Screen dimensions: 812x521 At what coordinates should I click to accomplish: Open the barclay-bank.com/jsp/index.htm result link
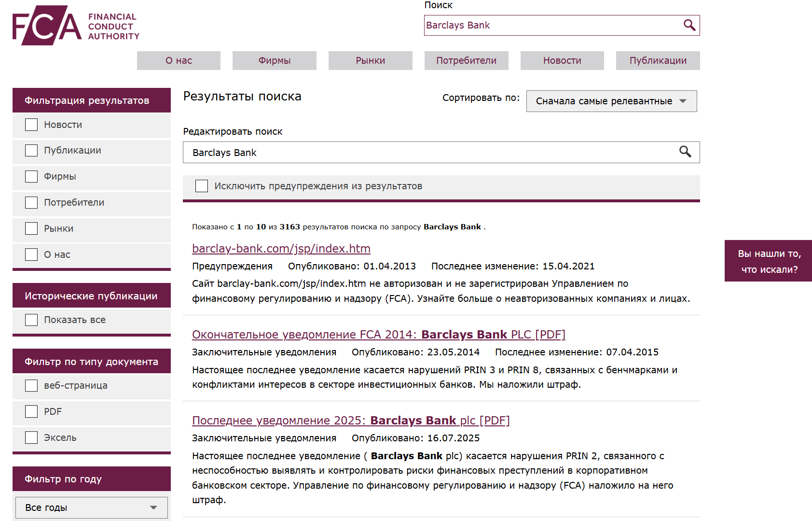point(281,248)
